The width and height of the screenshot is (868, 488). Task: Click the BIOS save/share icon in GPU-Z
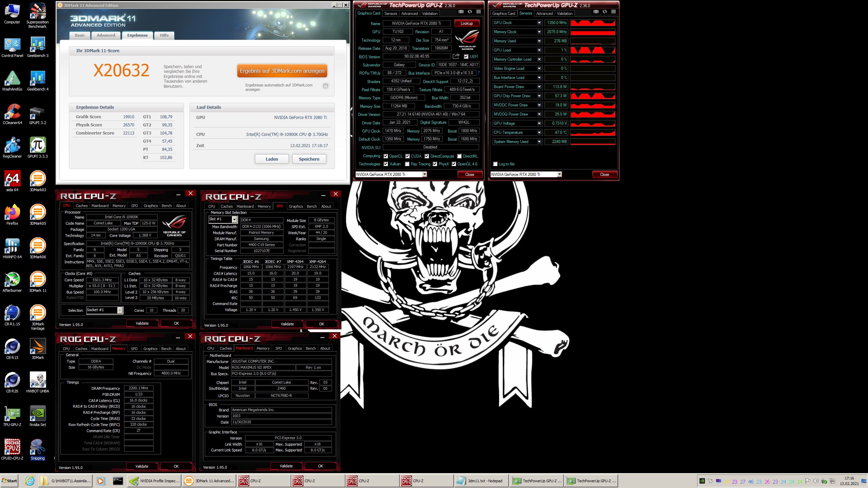click(456, 56)
